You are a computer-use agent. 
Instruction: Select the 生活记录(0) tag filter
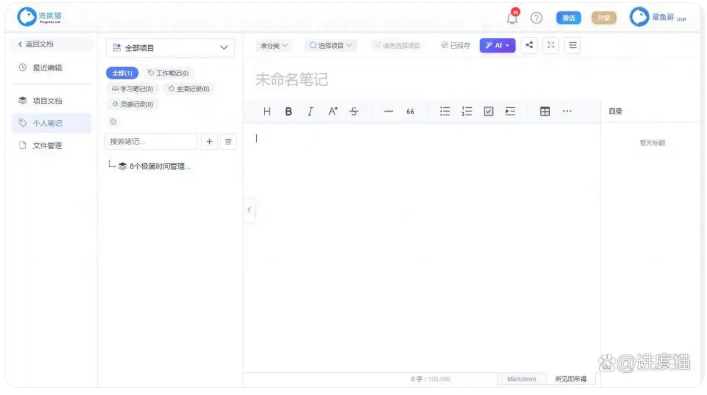pos(189,89)
